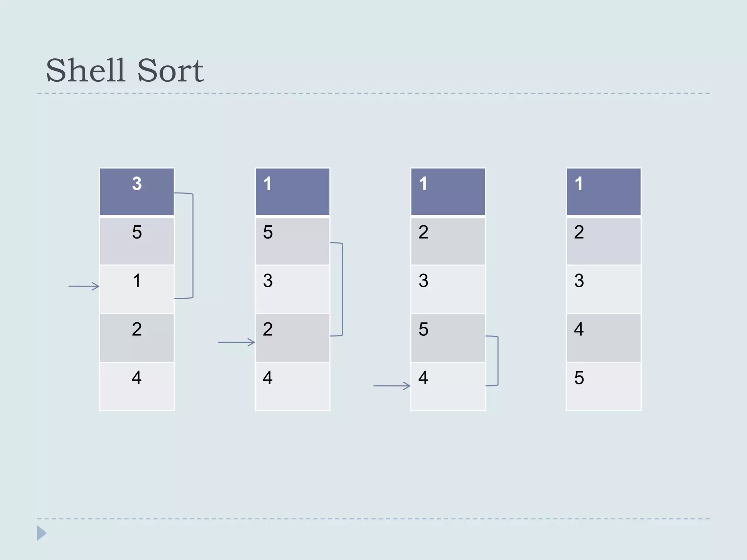
Task: Click the bracket connecting 5 and 2 in second column
Action: pos(336,289)
